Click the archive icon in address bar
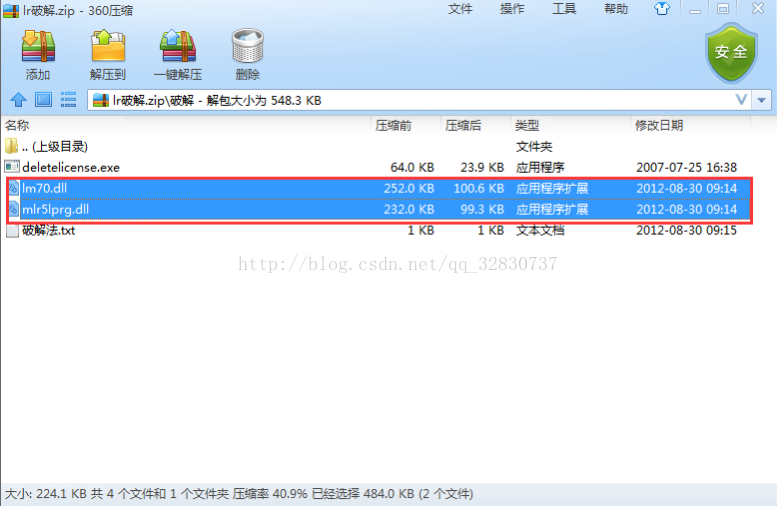 101,101
